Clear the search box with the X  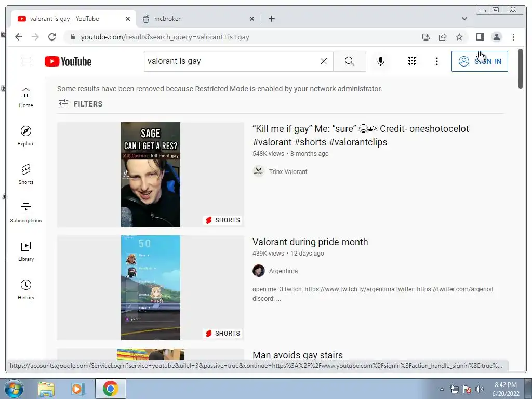point(324,61)
